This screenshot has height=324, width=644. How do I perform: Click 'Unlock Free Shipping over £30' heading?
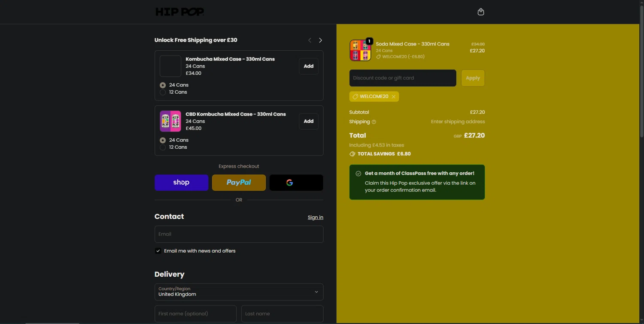[196, 40]
